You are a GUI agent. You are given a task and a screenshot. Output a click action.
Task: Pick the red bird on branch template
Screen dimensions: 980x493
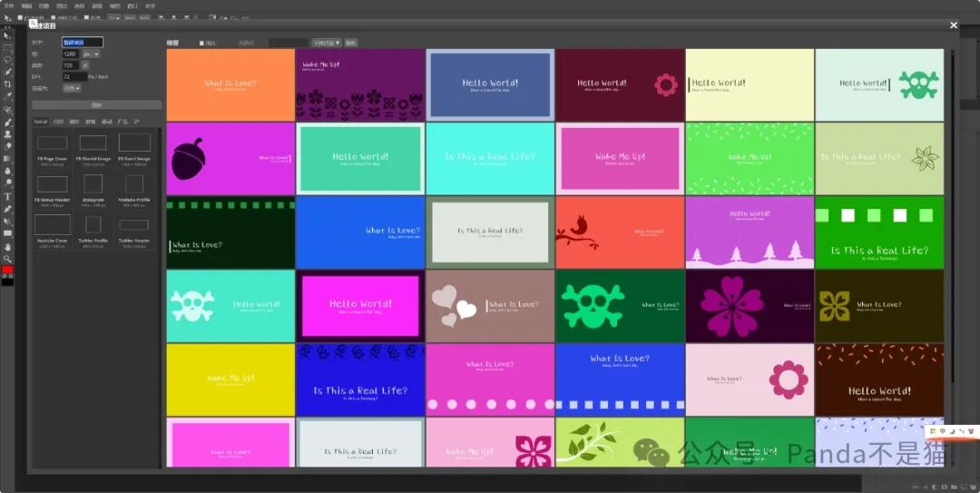coord(620,232)
